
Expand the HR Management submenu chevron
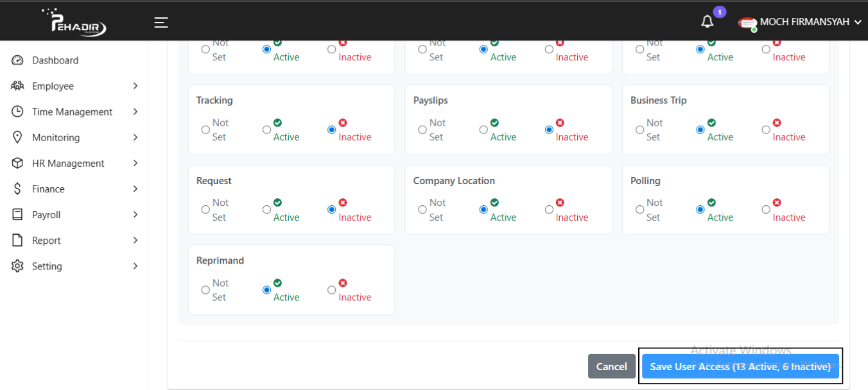coord(135,163)
